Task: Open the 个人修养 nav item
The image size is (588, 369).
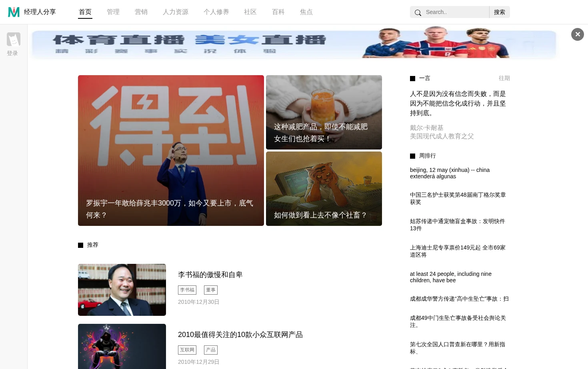Action: coord(216,12)
